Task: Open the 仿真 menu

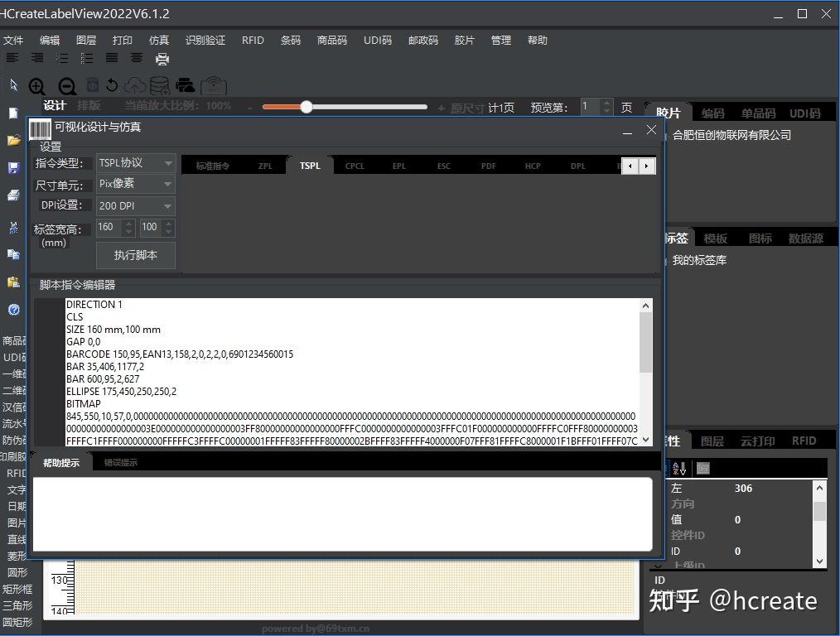Action: [x=159, y=40]
